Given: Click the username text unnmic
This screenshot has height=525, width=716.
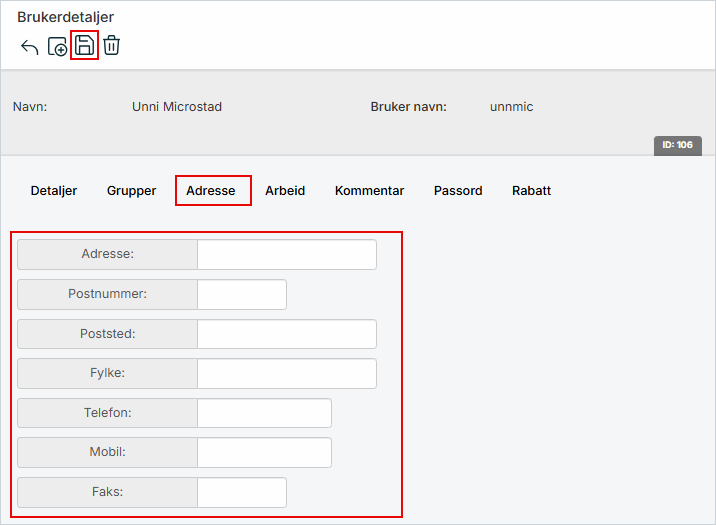Looking at the screenshot, I should (x=511, y=107).
